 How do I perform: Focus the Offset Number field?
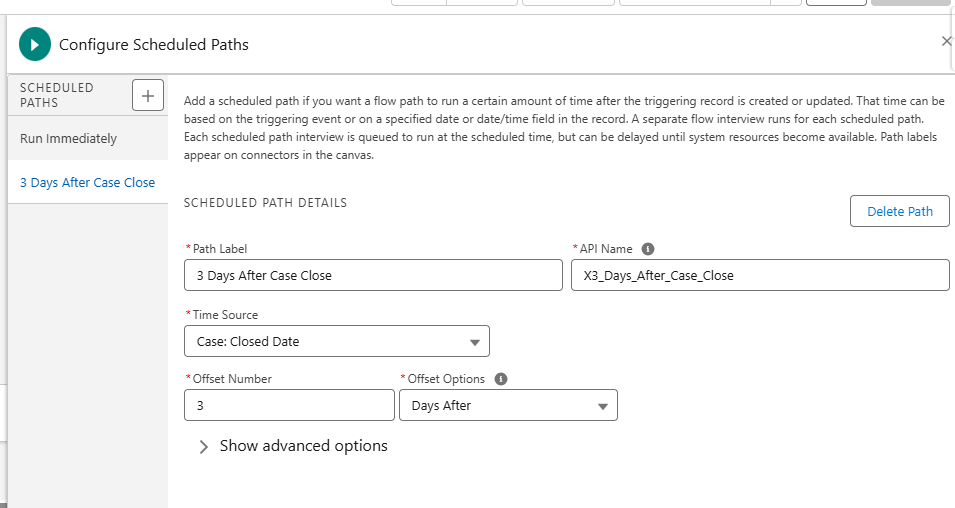289,405
